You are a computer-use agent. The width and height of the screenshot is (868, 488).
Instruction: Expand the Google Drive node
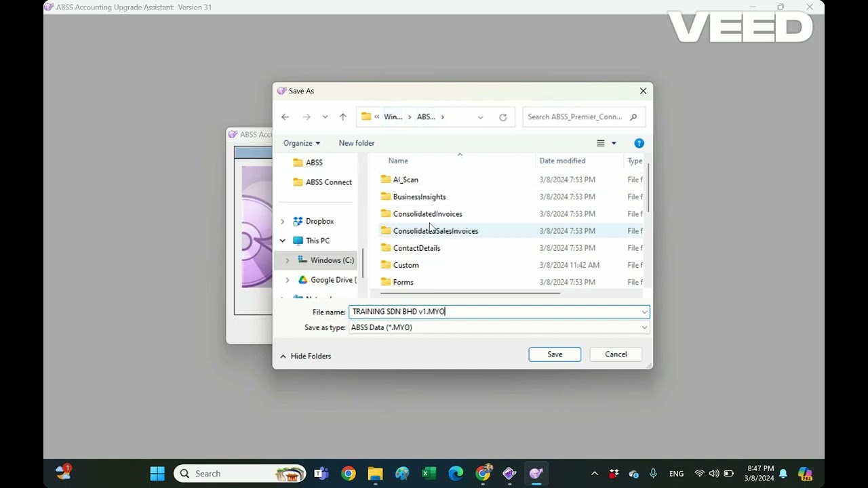point(288,280)
